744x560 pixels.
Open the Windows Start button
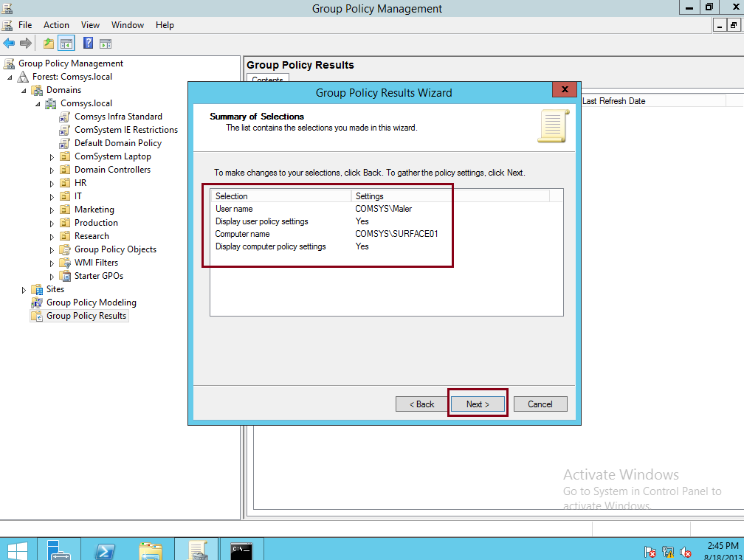click(x=18, y=550)
